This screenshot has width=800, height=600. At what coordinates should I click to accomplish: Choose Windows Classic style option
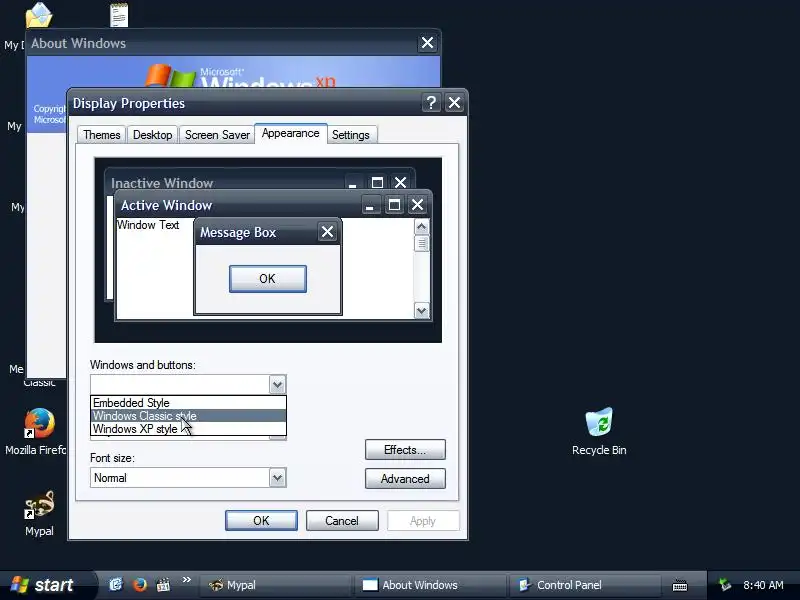[x=188, y=416]
